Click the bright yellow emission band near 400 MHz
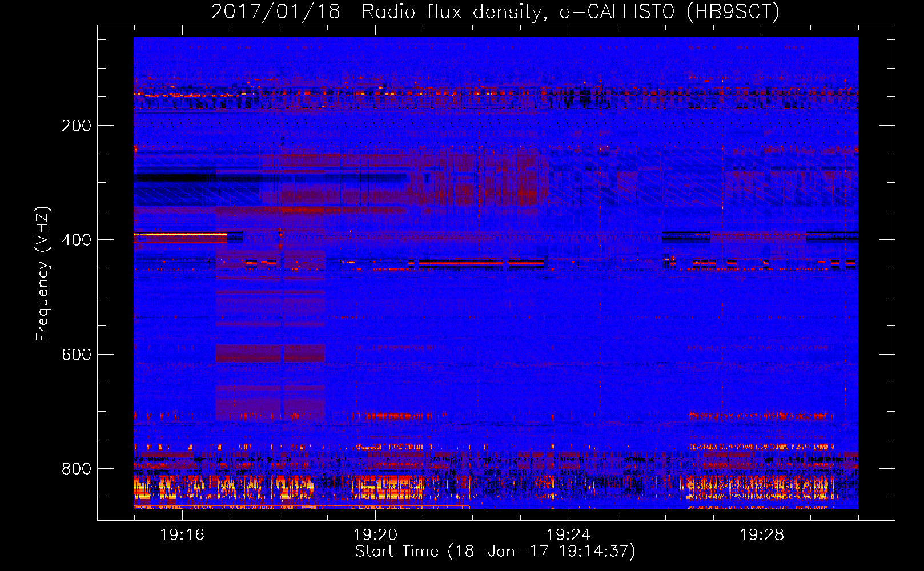Image resolution: width=924 pixels, height=571 pixels. tap(180, 235)
